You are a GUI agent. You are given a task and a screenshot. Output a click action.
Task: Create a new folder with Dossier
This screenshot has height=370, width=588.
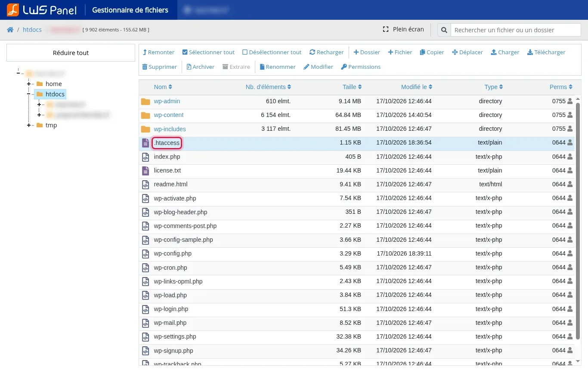pyautogui.click(x=367, y=52)
